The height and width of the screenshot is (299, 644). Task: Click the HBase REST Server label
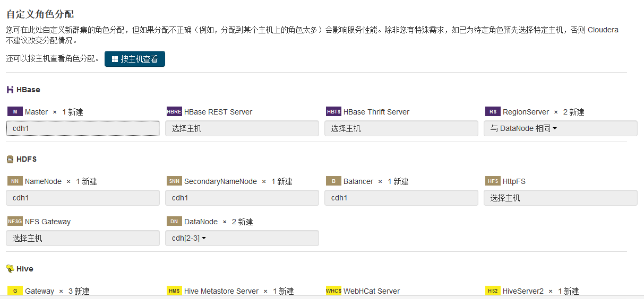coord(218,112)
